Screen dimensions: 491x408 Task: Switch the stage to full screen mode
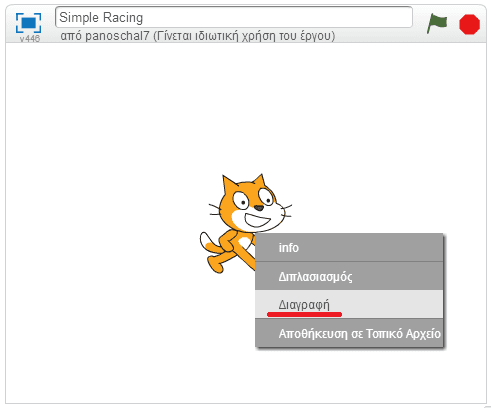click(x=29, y=23)
